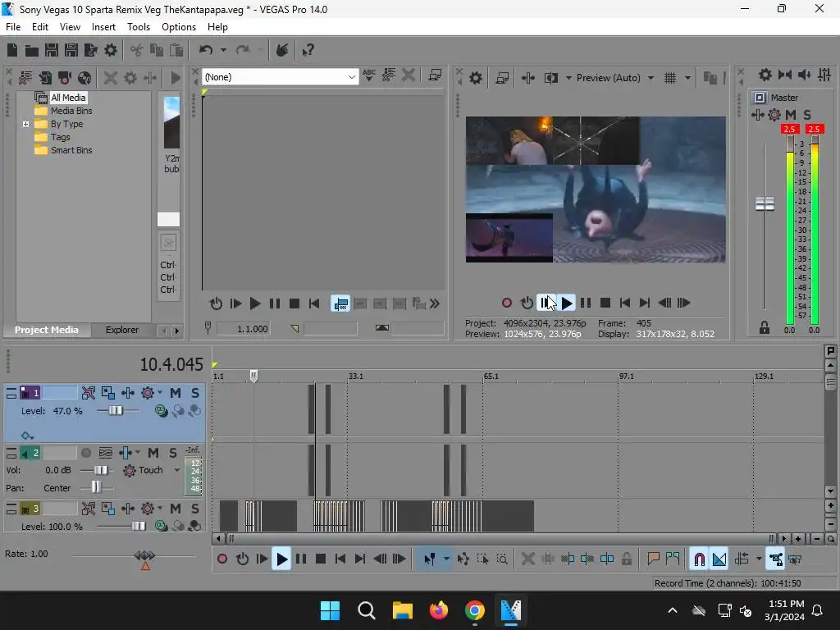Open the Edit menu
This screenshot has width=840, height=630.
click(x=39, y=27)
